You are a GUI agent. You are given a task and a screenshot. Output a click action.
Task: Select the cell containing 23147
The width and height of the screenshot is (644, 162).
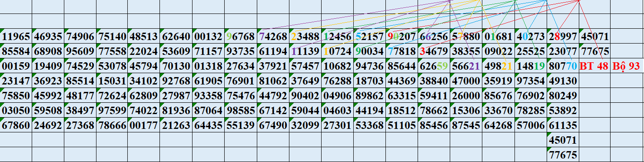16,81
